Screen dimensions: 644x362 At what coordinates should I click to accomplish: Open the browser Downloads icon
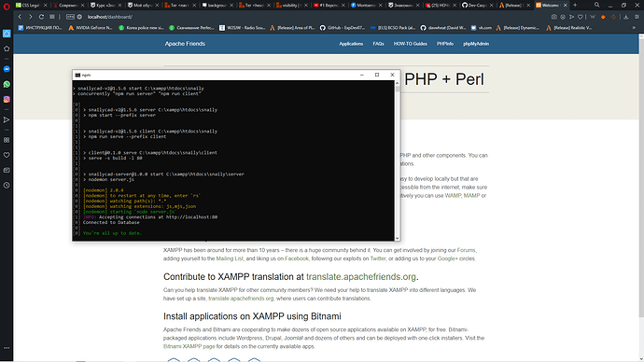pos(626,17)
